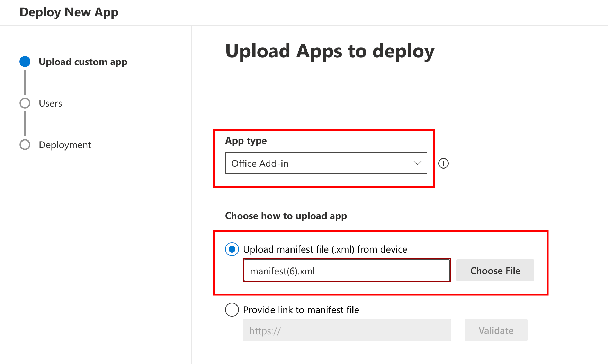Click the manifest(6).xml file name field

pyautogui.click(x=346, y=271)
